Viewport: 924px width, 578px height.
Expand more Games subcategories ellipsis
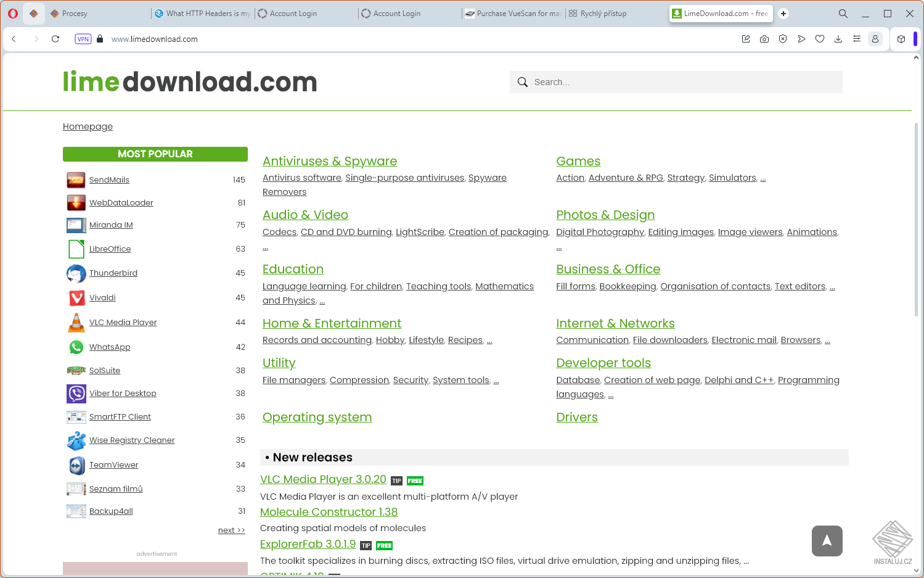pos(763,178)
